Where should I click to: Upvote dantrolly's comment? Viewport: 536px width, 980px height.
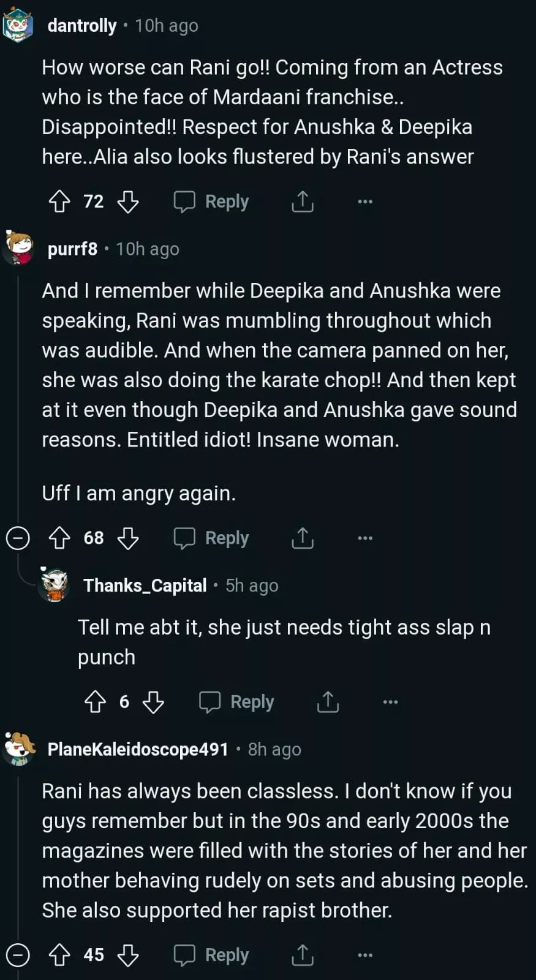tap(59, 202)
